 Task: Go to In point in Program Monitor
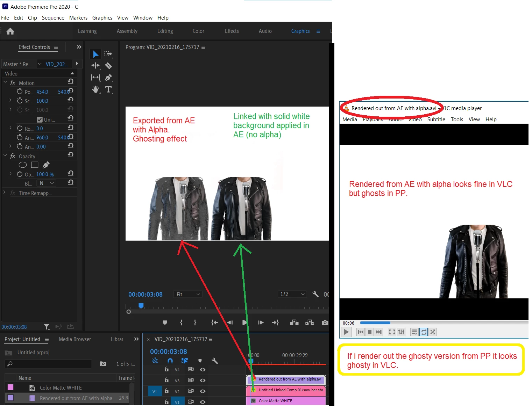tap(215, 322)
